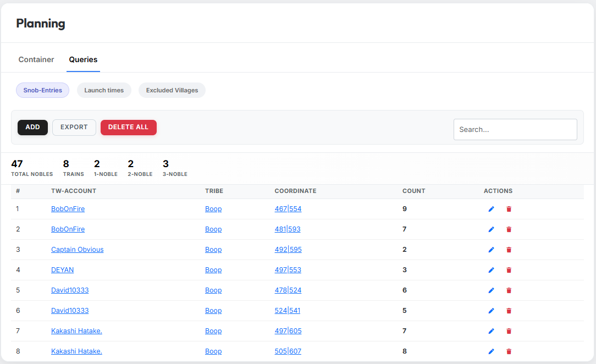
Task: Click the Planning page heading
Action: (x=41, y=24)
